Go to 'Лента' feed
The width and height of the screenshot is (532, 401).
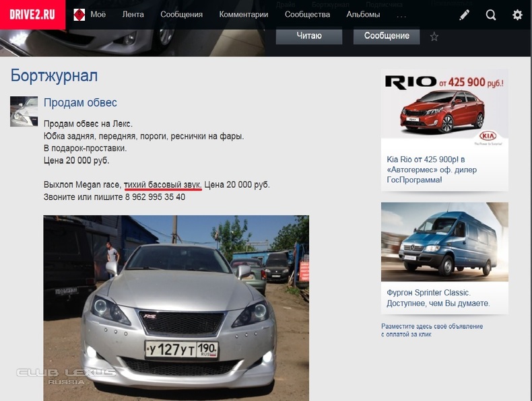133,15
